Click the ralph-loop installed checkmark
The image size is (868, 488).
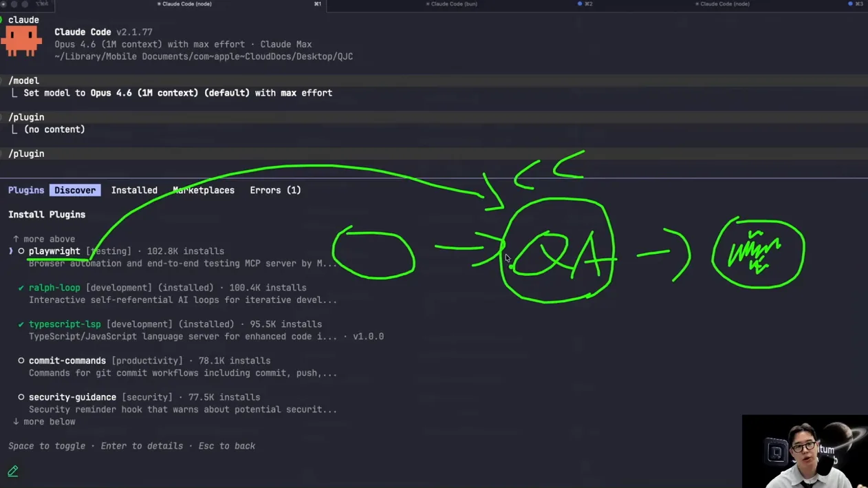[21, 288]
